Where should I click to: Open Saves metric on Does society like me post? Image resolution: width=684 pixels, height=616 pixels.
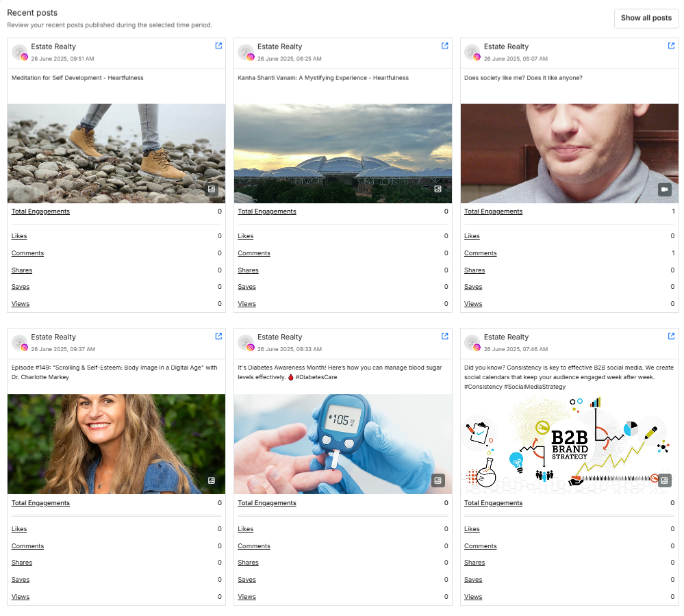(x=473, y=287)
